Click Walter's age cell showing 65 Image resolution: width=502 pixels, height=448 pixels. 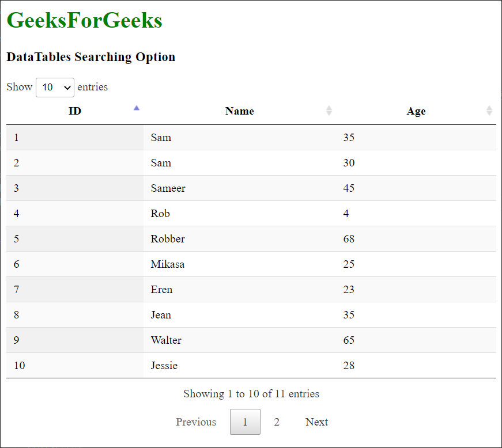(x=349, y=340)
